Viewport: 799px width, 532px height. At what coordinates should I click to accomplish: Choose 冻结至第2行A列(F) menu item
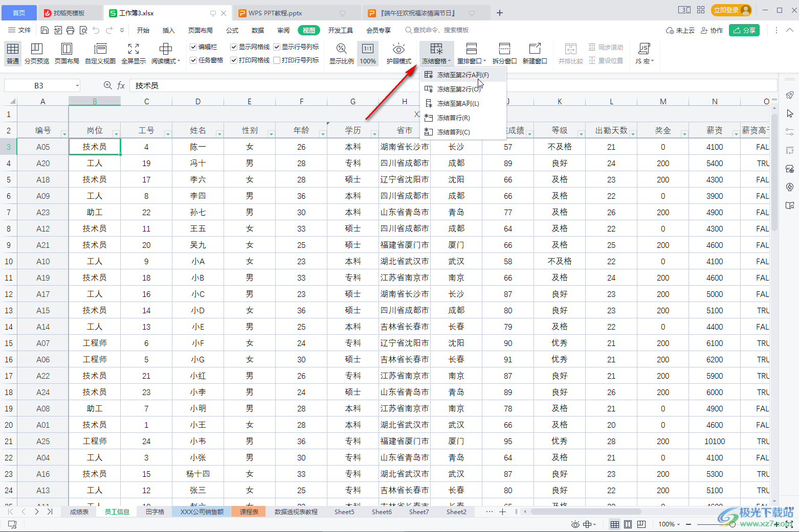[463, 75]
